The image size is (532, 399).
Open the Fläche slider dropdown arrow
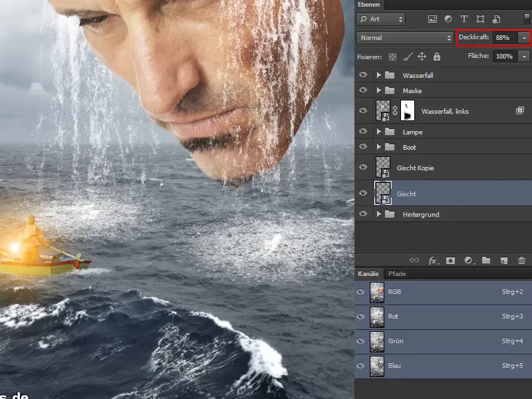(524, 57)
